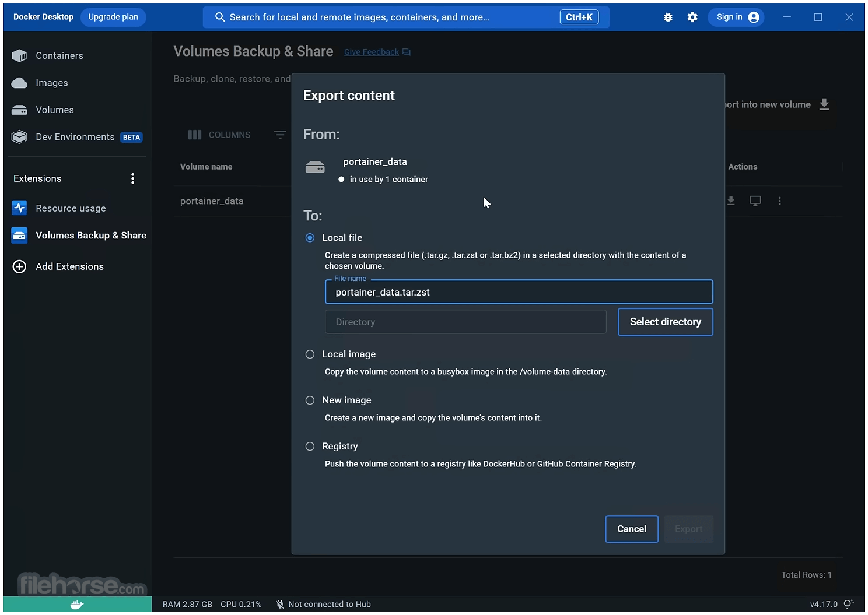Click the Export button

(x=688, y=529)
